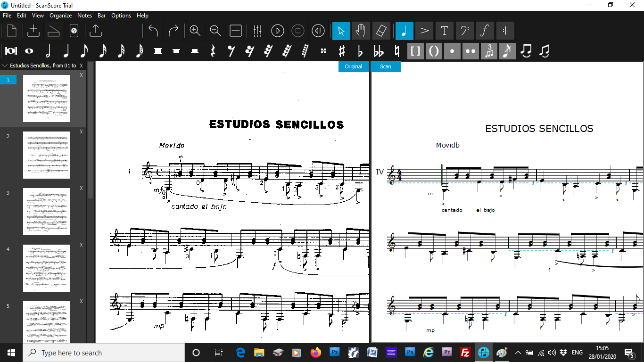644x362 pixels.
Task: Open the Notes menu
Action: pyautogui.click(x=85, y=16)
